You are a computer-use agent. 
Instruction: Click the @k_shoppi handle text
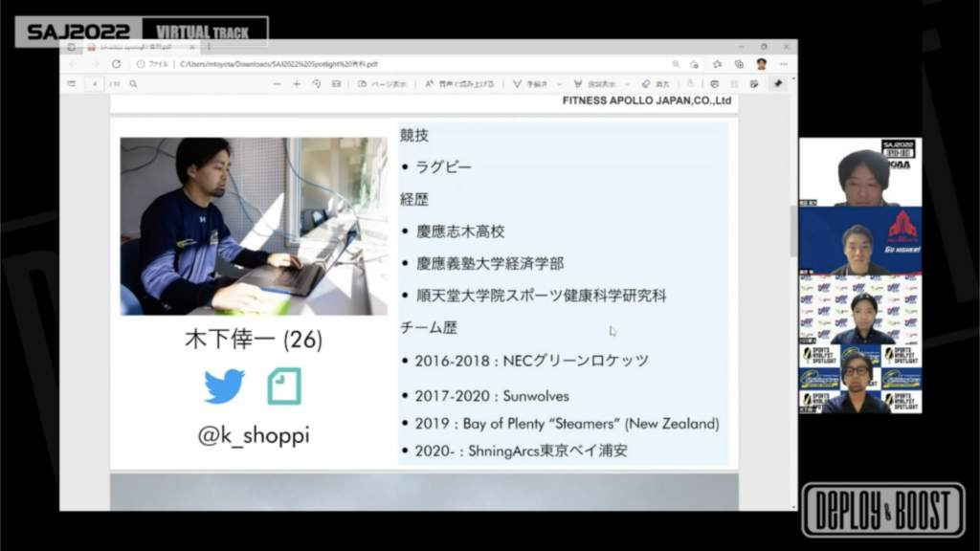pos(253,435)
